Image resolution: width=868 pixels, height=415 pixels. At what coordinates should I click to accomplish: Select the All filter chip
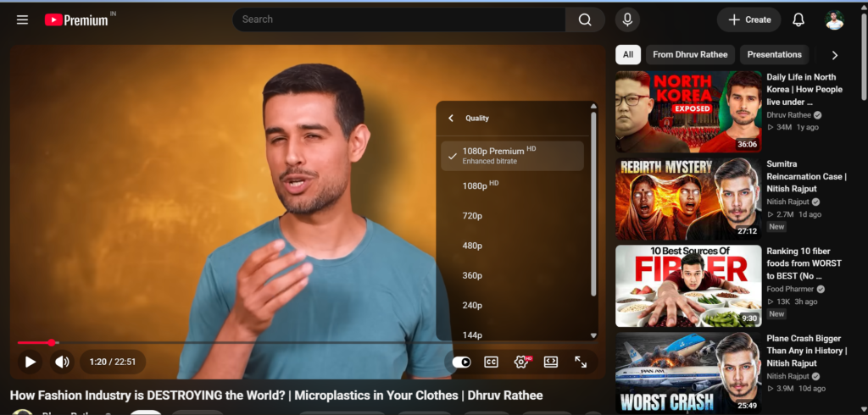[628, 55]
